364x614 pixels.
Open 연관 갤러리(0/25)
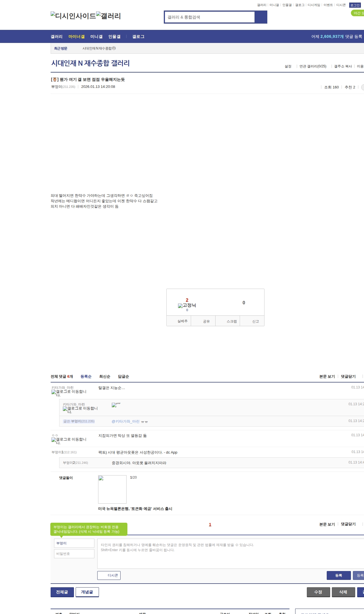(x=313, y=66)
